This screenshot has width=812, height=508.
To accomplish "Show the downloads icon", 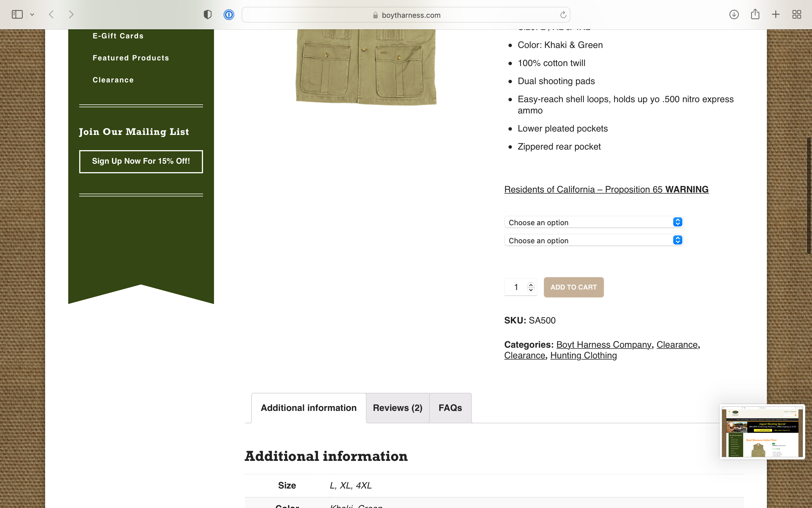I will tap(734, 14).
